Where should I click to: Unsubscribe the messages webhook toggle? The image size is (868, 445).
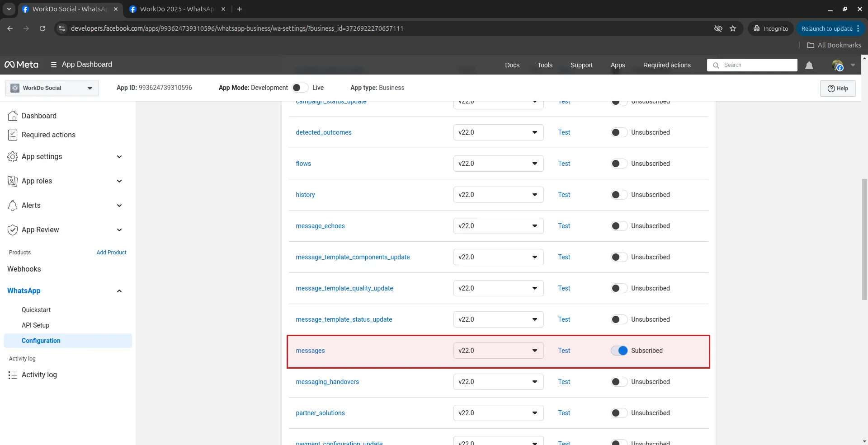pyautogui.click(x=619, y=351)
